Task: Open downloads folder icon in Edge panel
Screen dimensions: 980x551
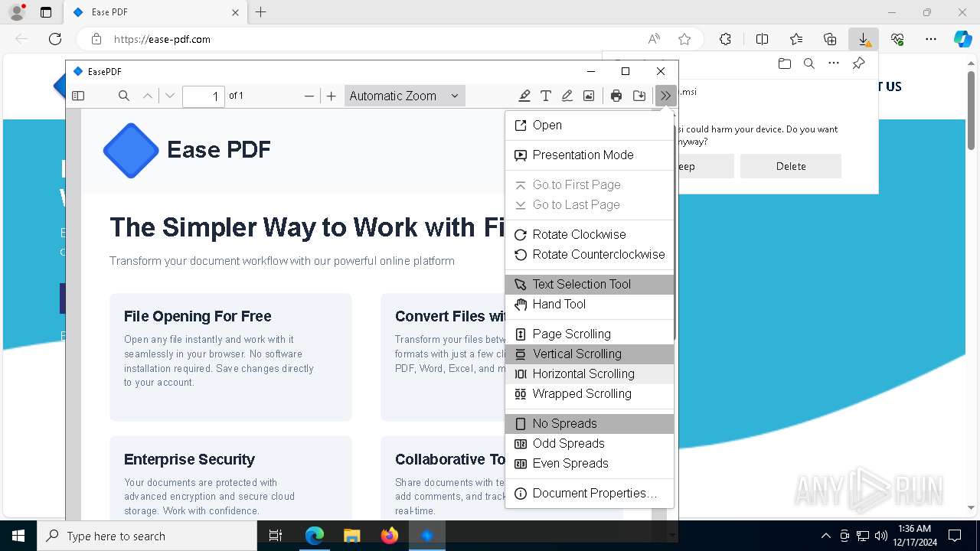Action: coord(784,64)
